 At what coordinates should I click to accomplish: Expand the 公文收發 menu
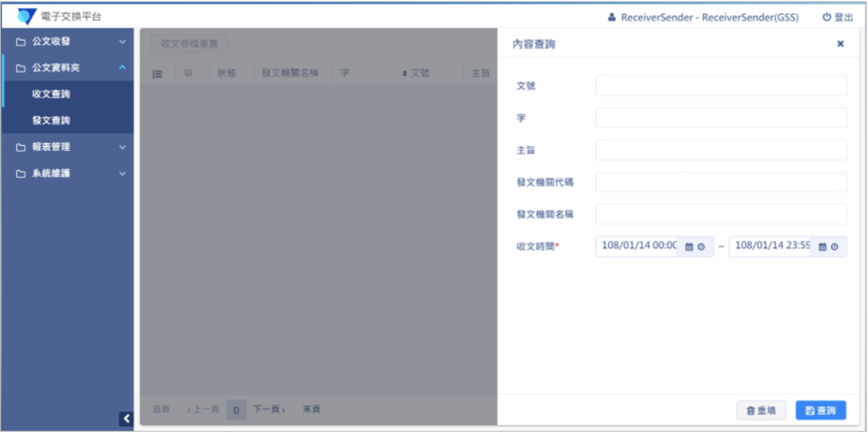point(68,42)
